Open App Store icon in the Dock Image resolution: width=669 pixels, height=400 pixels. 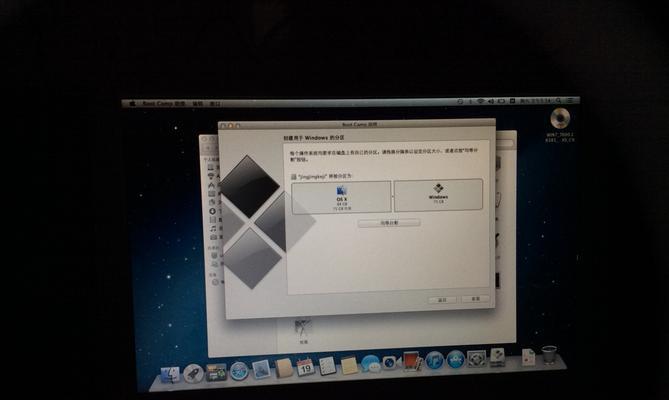click(x=455, y=359)
